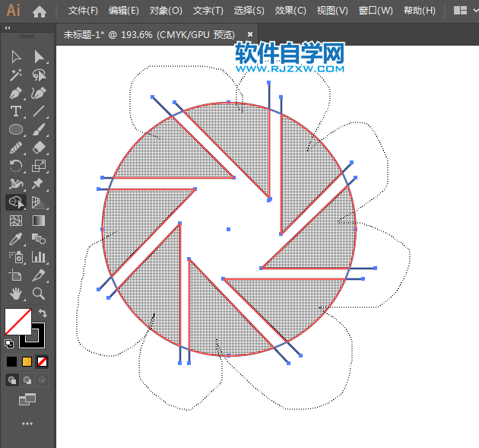Select the Type tool
Screen dimensions: 479x448
point(15,111)
